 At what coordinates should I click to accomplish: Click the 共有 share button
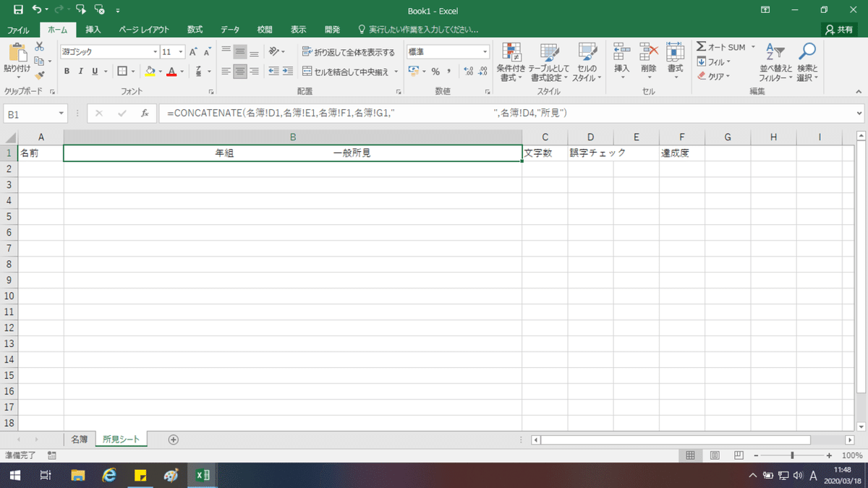(839, 30)
